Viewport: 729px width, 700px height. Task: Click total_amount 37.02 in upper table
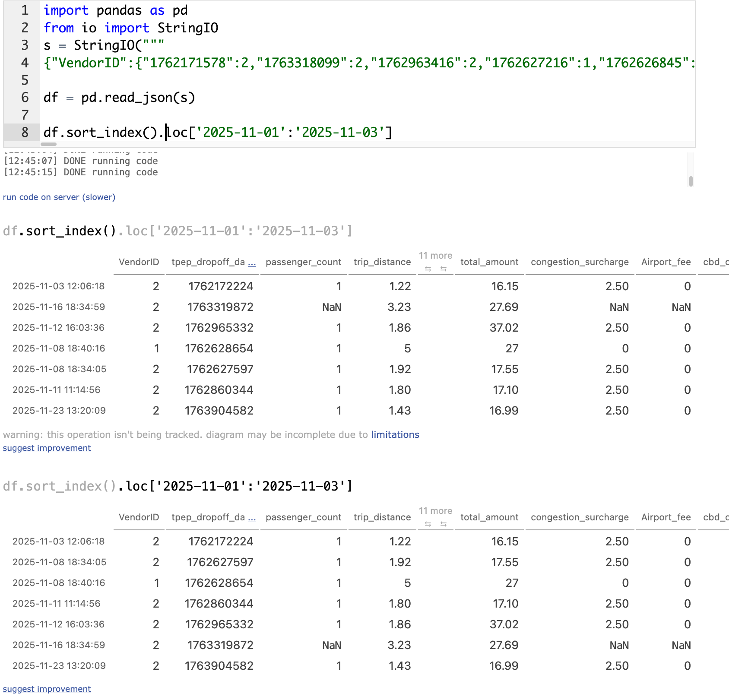[x=504, y=328]
